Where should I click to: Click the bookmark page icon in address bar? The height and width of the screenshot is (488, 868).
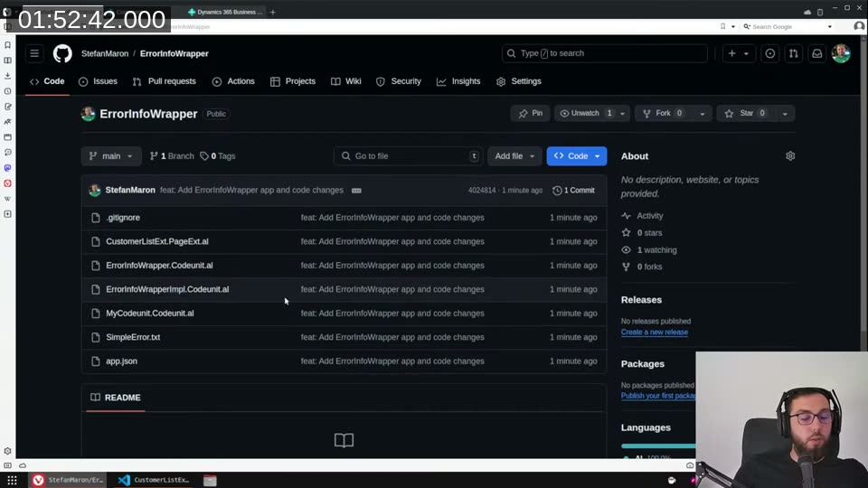(x=723, y=26)
